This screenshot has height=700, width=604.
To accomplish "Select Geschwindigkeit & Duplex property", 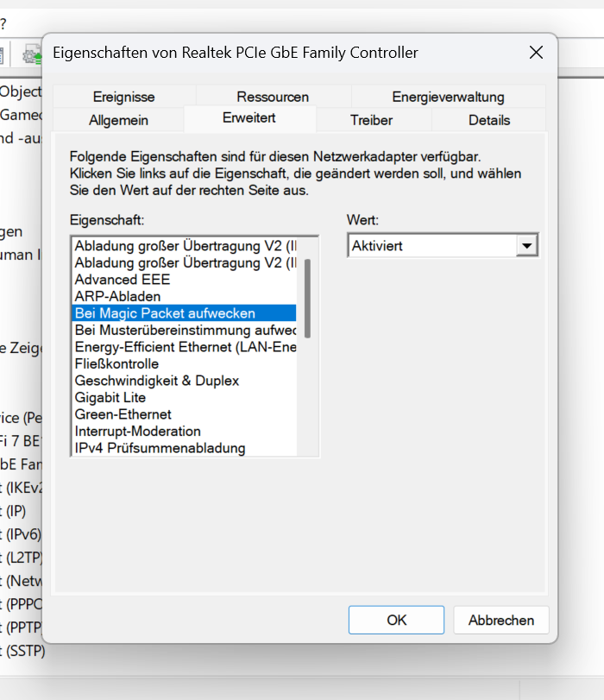I will click(x=185, y=381).
